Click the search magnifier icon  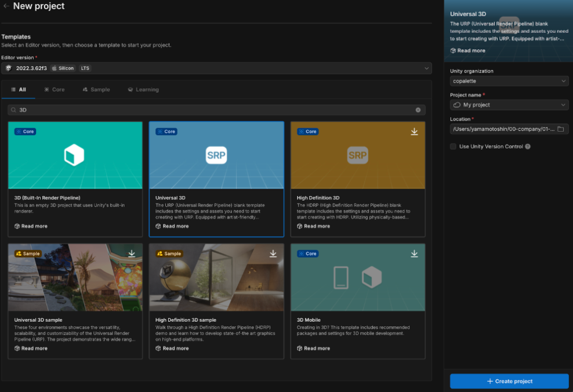(x=13, y=110)
